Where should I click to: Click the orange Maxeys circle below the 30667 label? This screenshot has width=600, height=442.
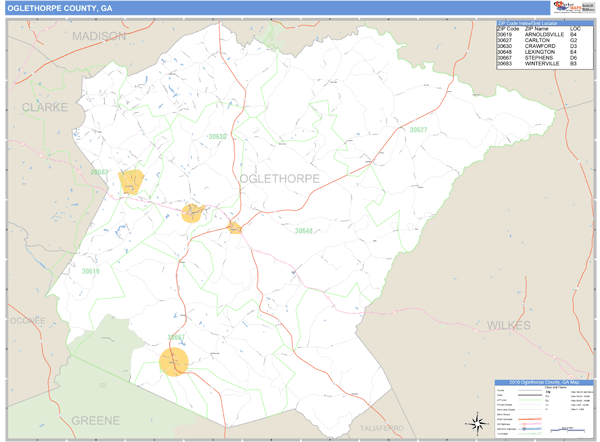(174, 362)
